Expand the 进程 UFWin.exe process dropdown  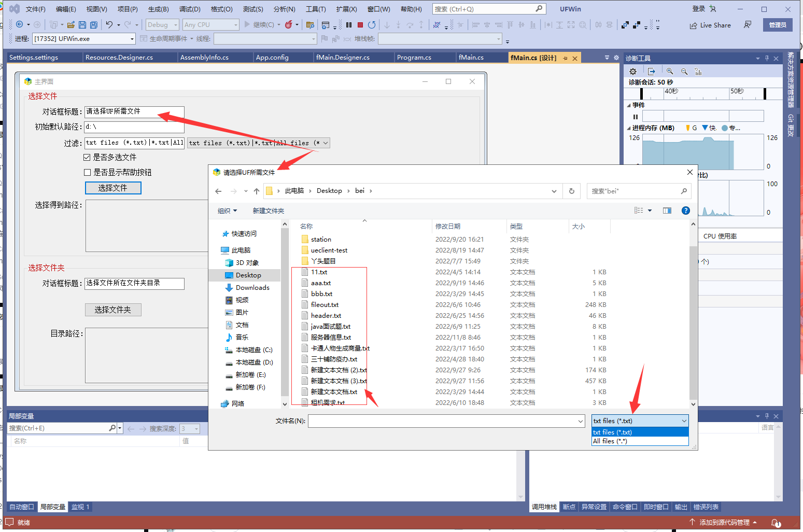(x=132, y=39)
